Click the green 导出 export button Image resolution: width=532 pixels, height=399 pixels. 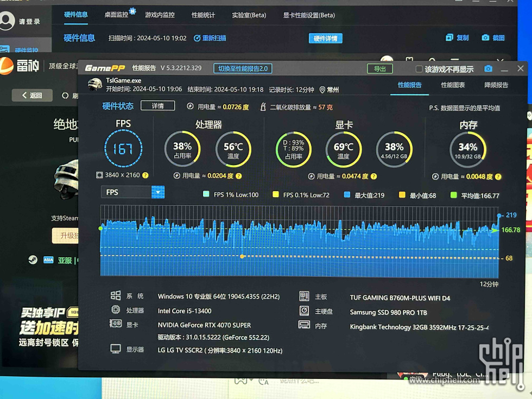380,69
